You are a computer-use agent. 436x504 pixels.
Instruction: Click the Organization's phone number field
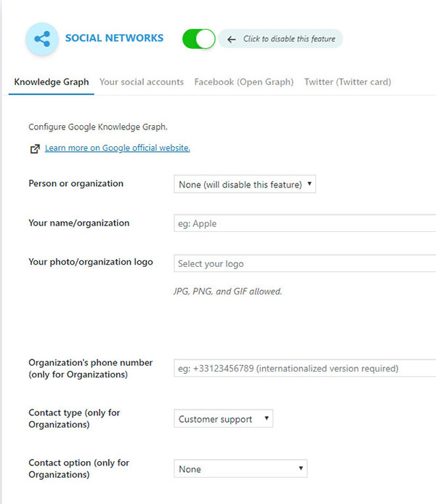(305, 369)
